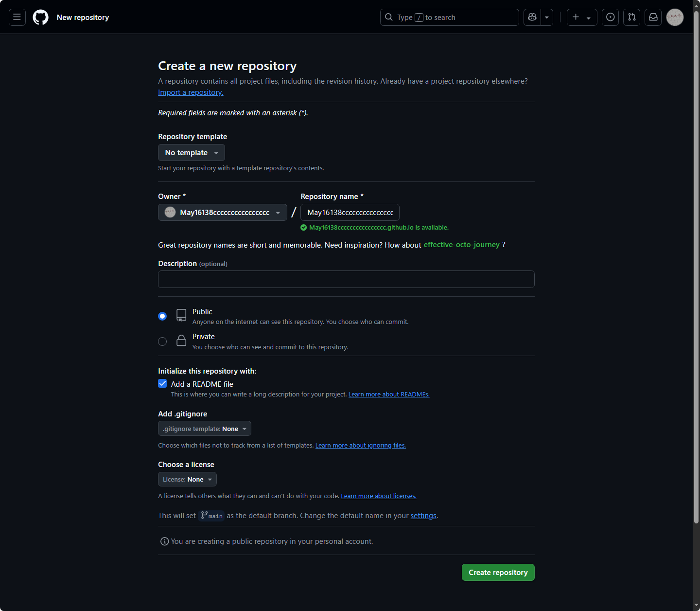Click the Create repository button

[498, 573]
